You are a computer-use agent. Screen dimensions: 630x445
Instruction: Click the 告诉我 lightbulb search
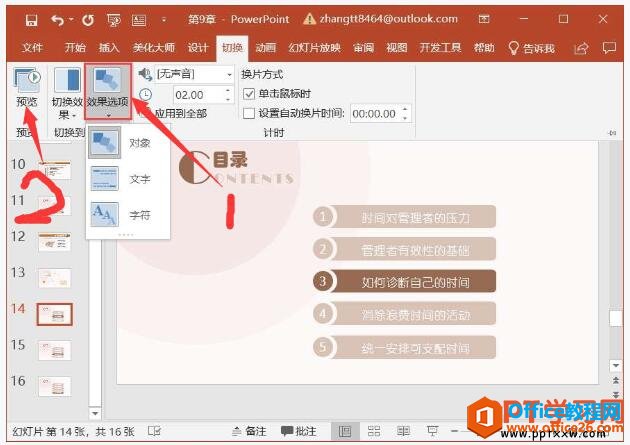point(531,48)
